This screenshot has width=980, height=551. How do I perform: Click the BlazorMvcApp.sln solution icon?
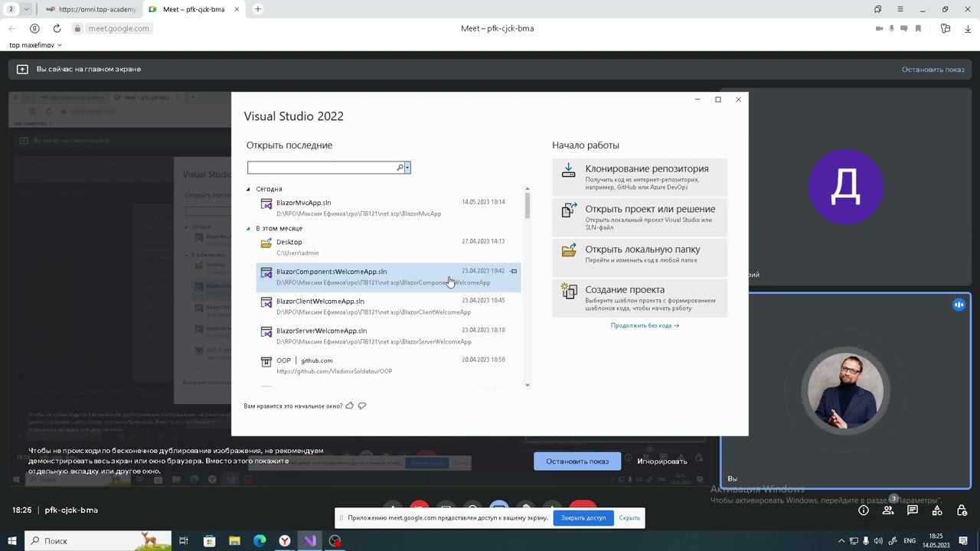(266, 204)
